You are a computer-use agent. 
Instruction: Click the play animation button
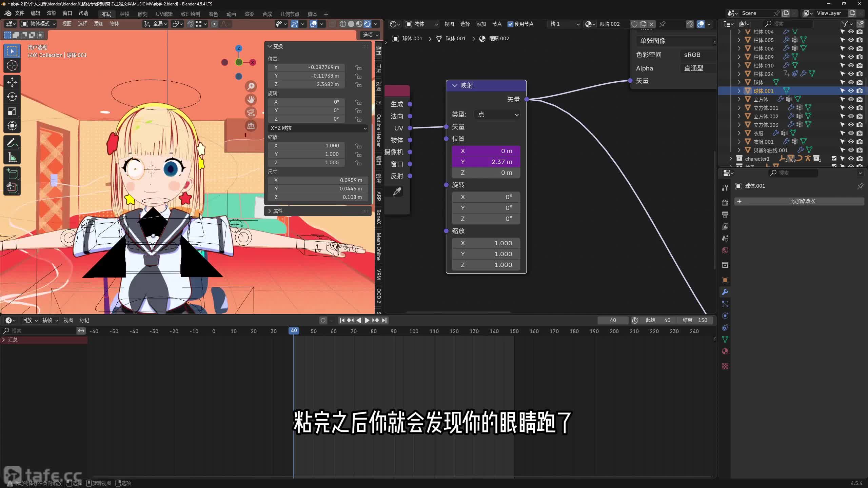(x=367, y=320)
